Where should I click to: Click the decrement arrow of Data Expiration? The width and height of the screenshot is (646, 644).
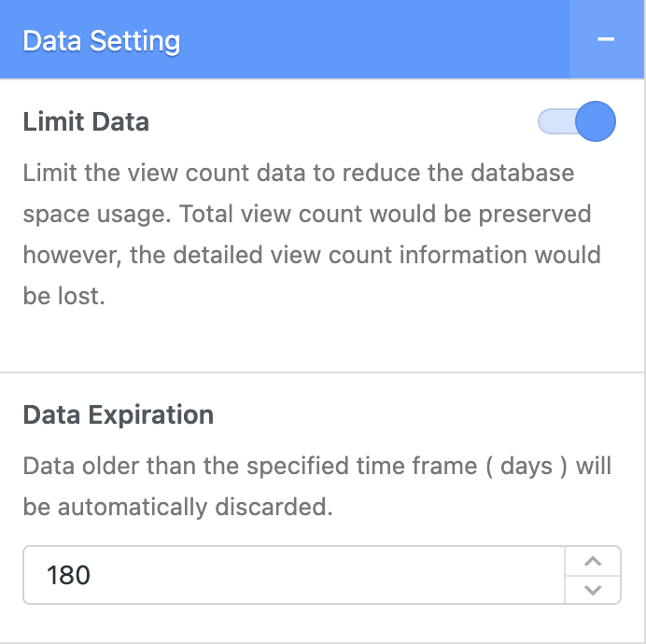[593, 590]
